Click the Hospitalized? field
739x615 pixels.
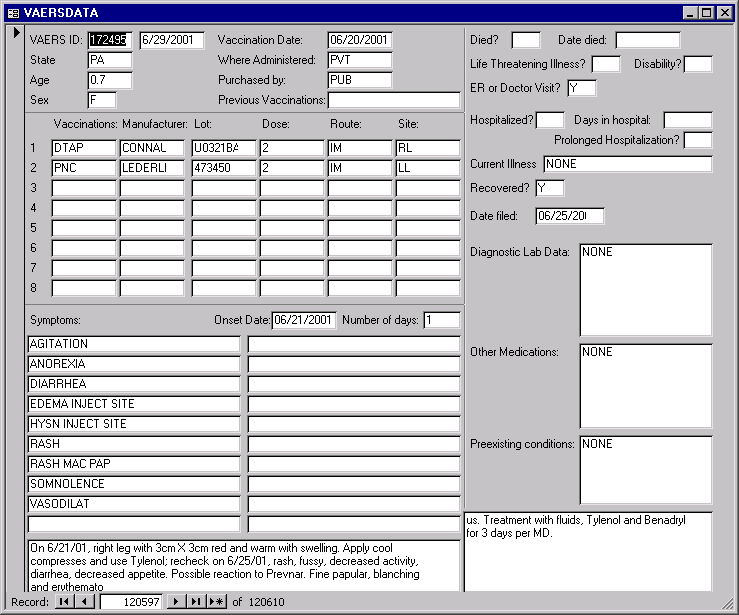click(550, 120)
